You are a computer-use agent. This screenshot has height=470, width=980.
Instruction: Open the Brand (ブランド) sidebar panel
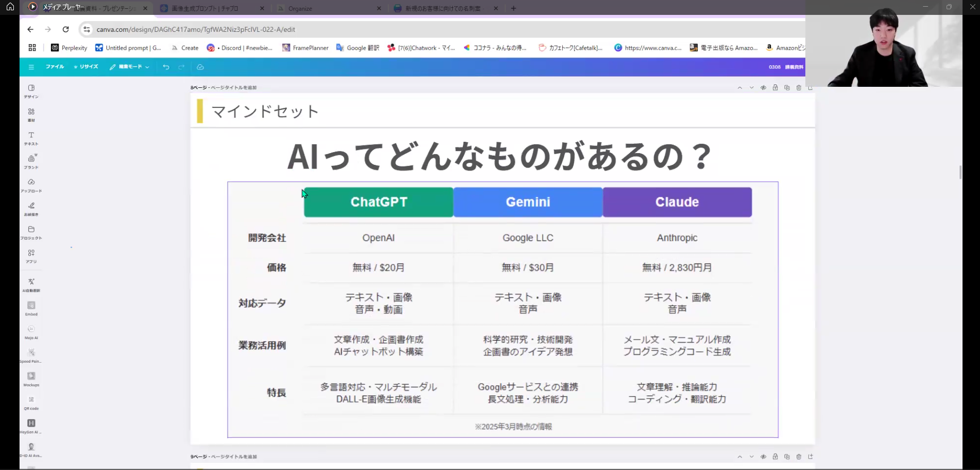[31, 162]
